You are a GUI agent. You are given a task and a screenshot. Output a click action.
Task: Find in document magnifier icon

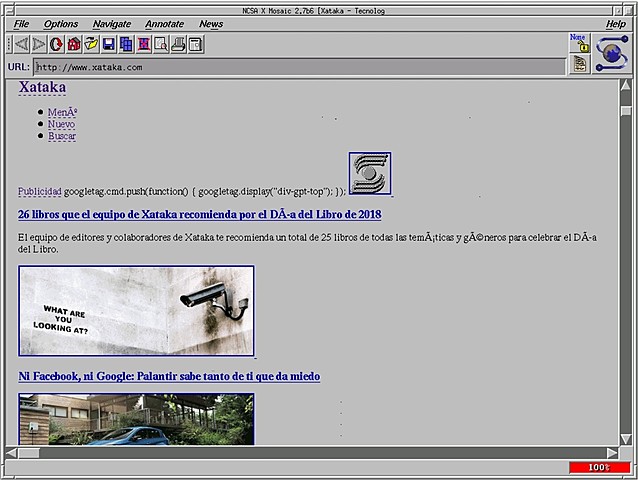(x=161, y=44)
